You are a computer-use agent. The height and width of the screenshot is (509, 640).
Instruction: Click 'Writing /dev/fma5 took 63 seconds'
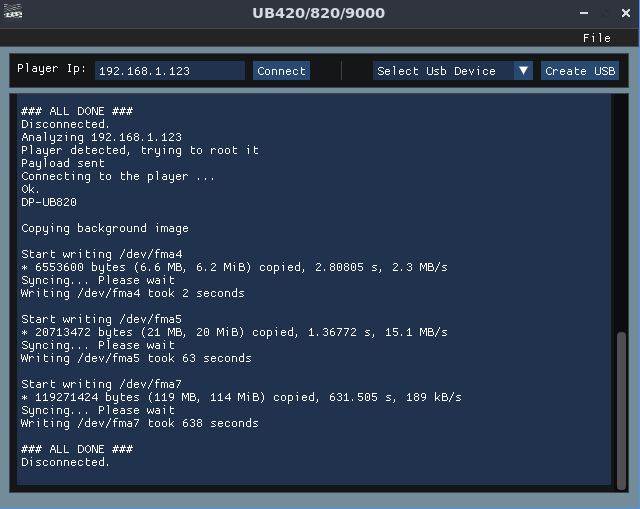pos(136,358)
